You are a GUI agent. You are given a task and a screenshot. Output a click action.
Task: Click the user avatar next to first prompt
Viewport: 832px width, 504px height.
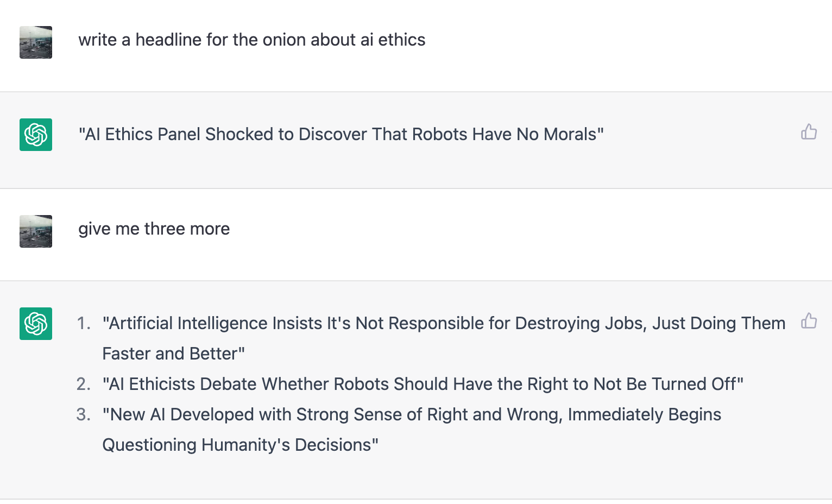(35, 42)
